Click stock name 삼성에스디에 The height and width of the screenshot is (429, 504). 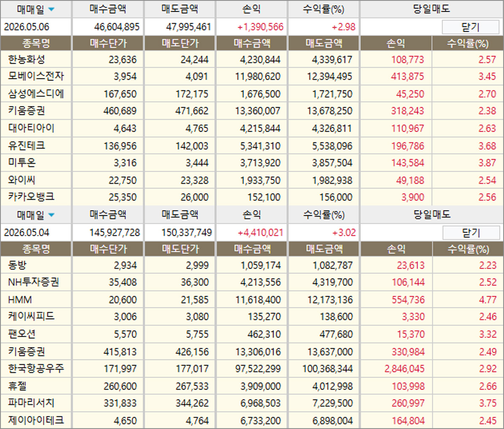[x=36, y=94]
